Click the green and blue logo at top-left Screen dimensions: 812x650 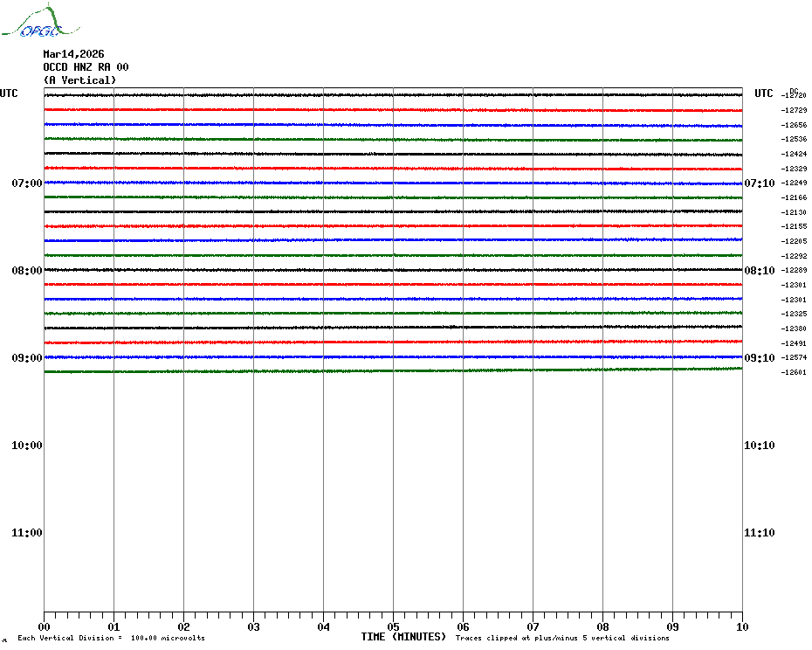pos(31,23)
